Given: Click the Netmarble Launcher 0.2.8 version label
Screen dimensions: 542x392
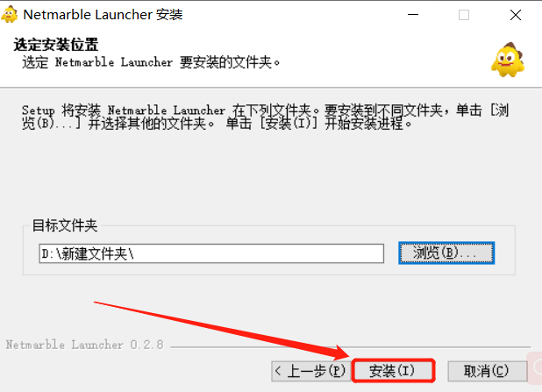Looking at the screenshot, I should point(85,345).
